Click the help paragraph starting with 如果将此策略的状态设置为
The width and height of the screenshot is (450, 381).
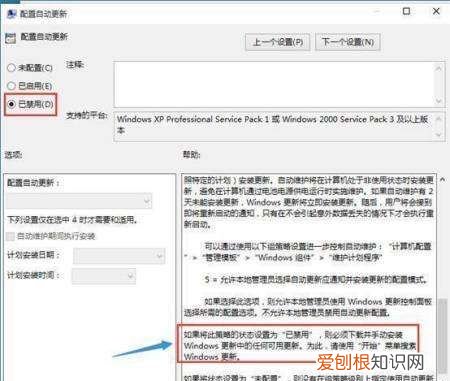point(300,346)
